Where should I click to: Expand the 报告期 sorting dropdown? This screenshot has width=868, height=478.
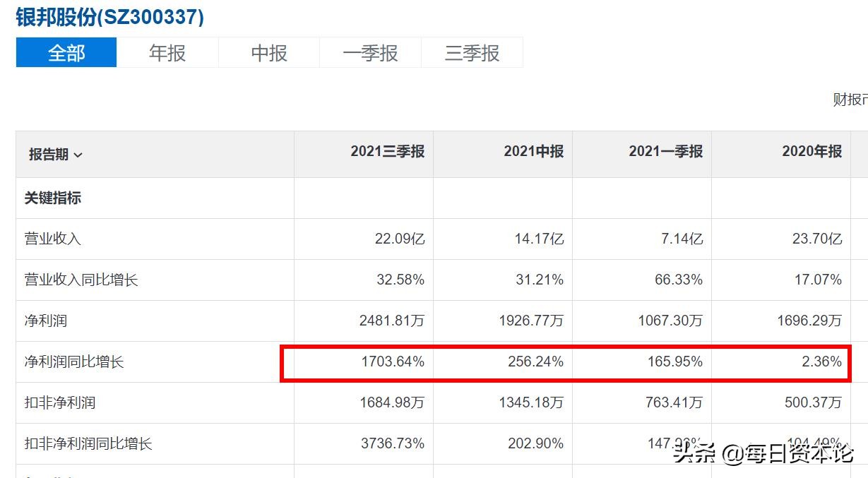coord(56,153)
